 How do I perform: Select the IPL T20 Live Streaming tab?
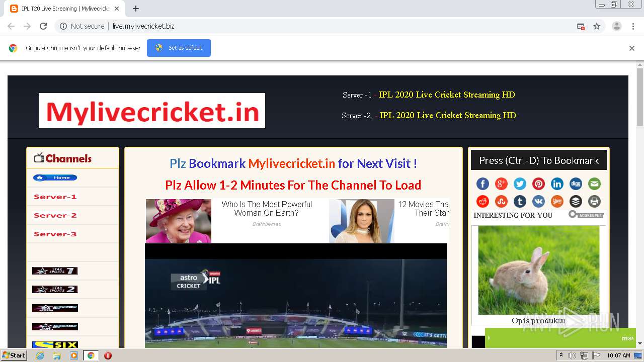[x=64, y=9]
